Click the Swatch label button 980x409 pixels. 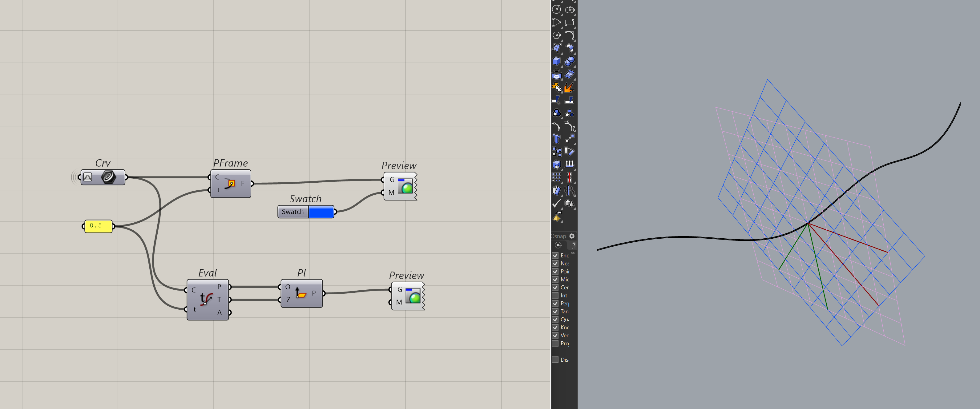click(292, 212)
